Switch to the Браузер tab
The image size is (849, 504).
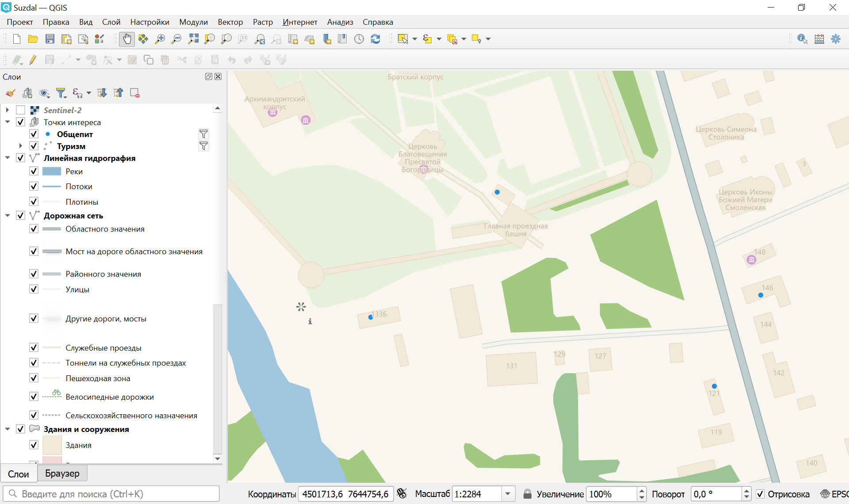coord(62,473)
